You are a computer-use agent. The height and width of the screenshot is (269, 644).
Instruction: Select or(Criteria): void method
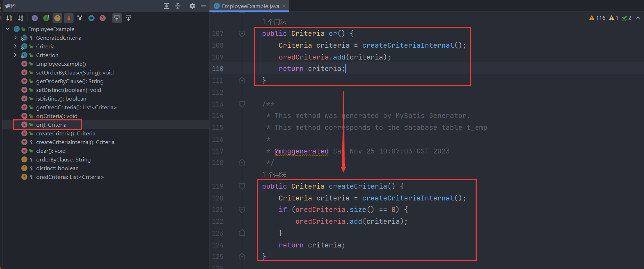[x=57, y=116]
